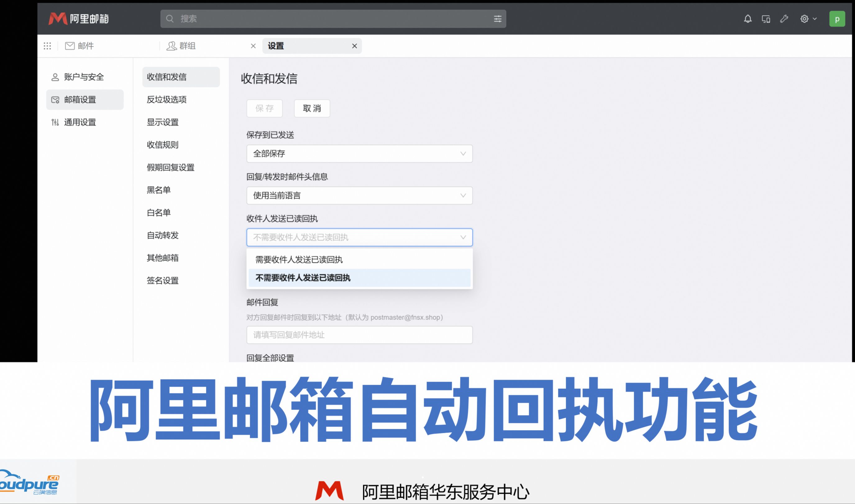Viewport: 855px width, 504px height.
Task: Choose 需要收件人发送已读回执 option
Action: coord(359,260)
